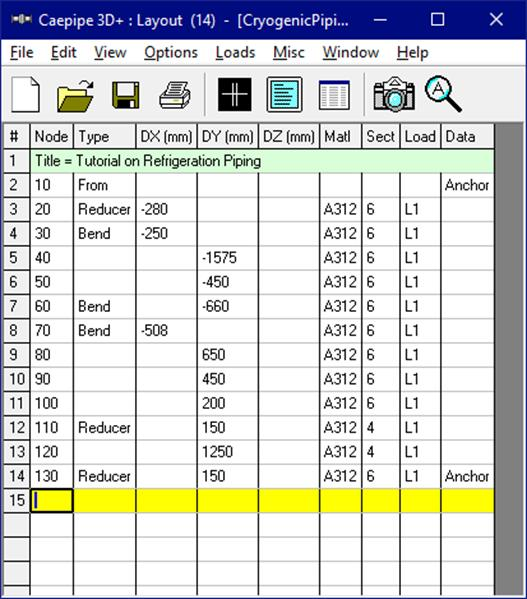This screenshot has height=599, width=527.
Task: Select the Title row for Refrigeration Piping
Action: 262,161
